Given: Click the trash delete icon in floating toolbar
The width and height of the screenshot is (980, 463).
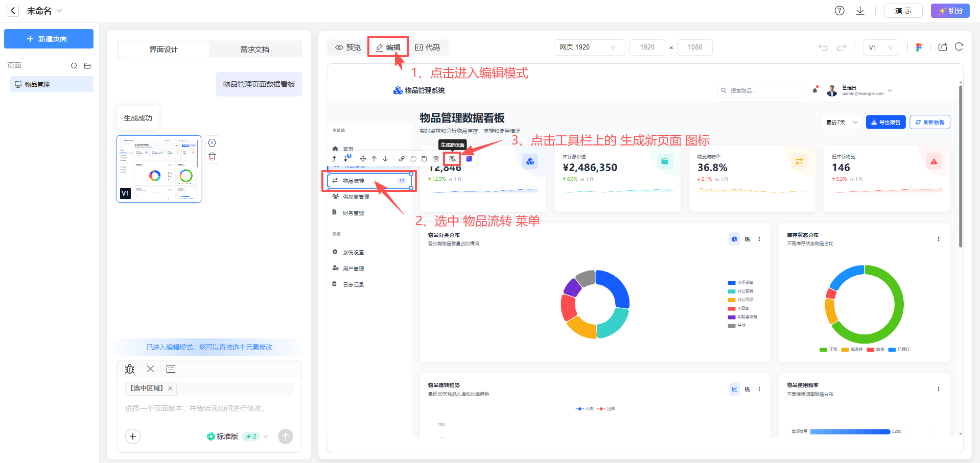Looking at the screenshot, I should [436, 159].
